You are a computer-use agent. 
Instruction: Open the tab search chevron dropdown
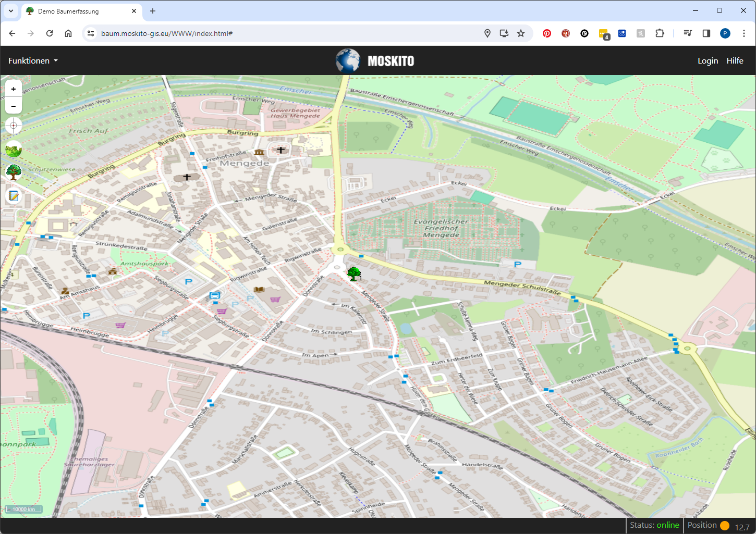[x=11, y=11]
